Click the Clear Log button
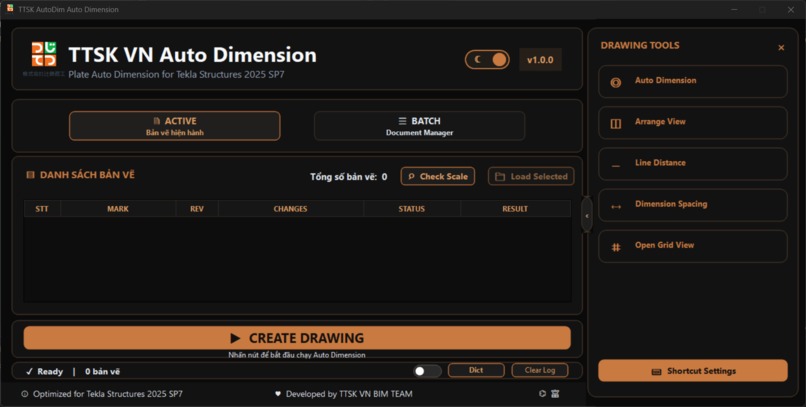806x407 pixels. 540,370
